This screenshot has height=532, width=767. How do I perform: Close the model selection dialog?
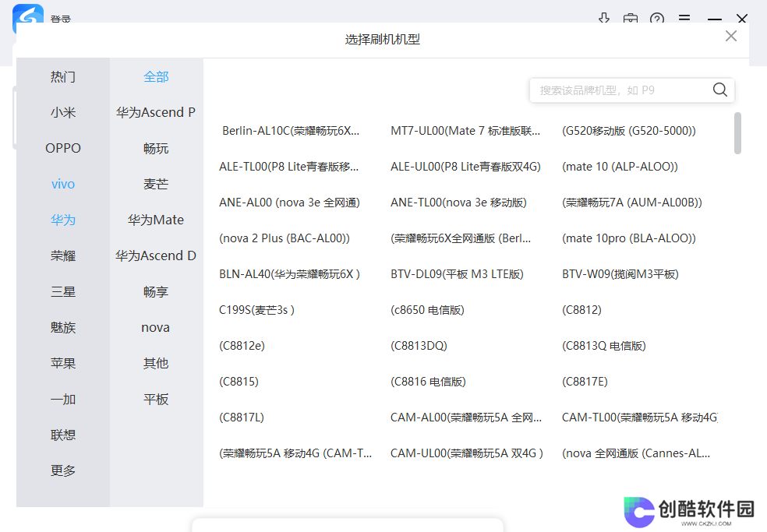pos(731,36)
